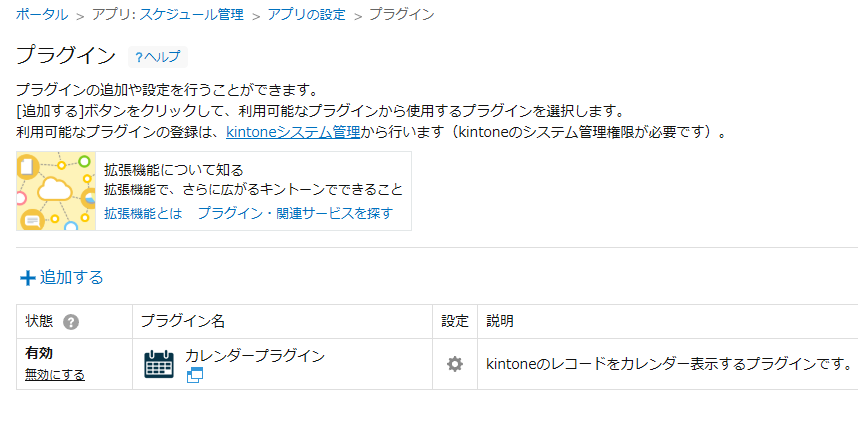This screenshot has width=858, height=436.
Task: Click the blue plus icon beside 追加する
Action: pos(27,278)
